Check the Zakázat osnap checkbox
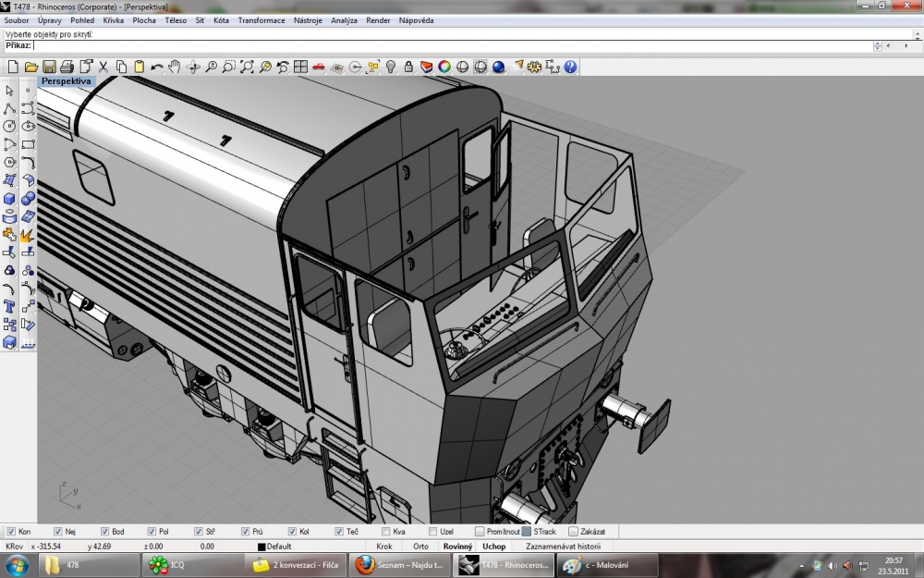 [x=574, y=532]
